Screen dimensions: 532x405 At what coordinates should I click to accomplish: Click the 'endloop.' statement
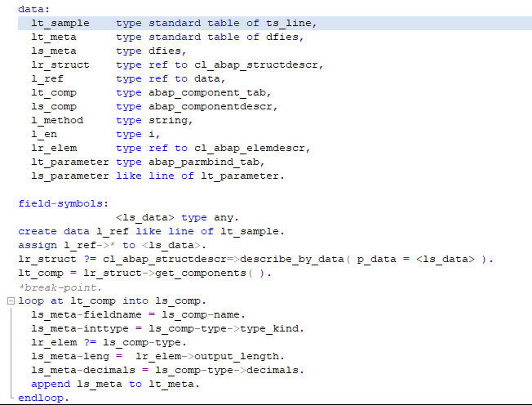coord(43,398)
